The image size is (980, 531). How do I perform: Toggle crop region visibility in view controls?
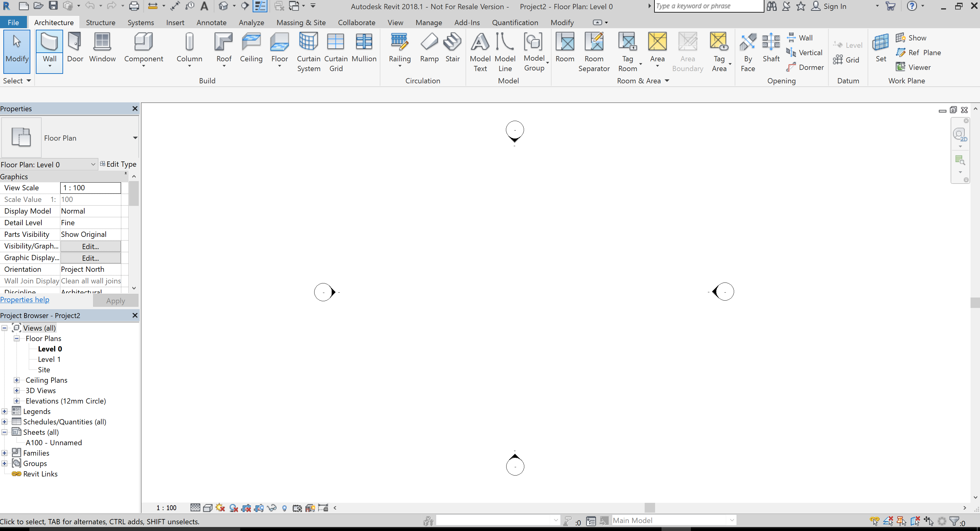[x=259, y=508]
